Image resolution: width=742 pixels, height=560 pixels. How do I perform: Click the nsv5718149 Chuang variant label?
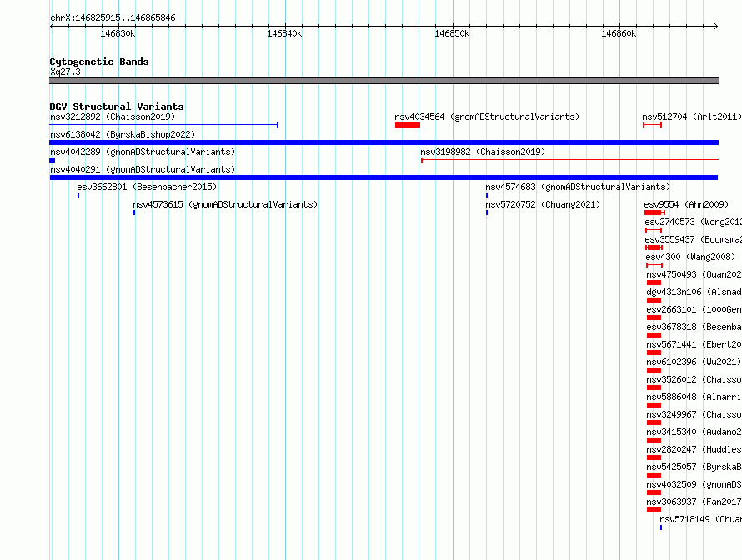click(701, 519)
